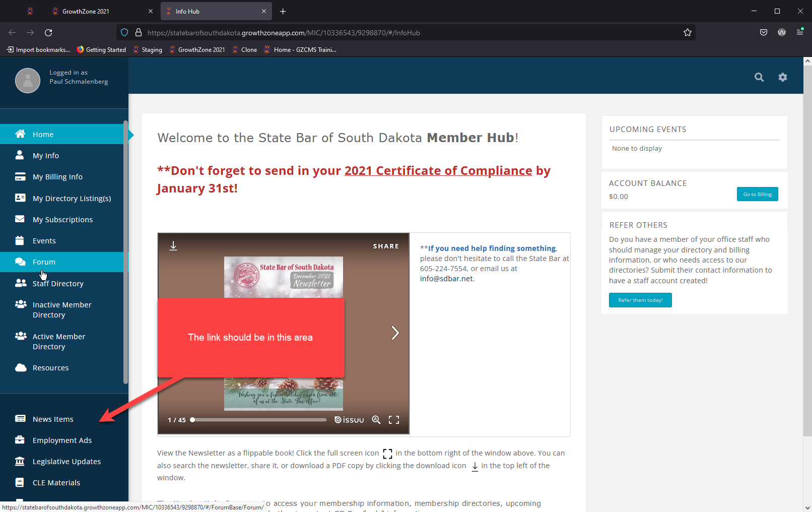Enter fullscreen mode in newsletter viewer
Viewport: 812px width, 512px height.
pyautogui.click(x=394, y=420)
